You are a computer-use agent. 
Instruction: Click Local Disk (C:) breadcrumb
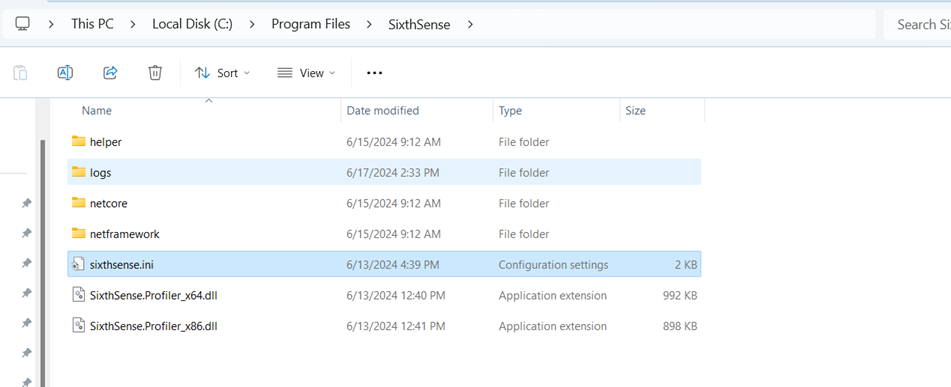(x=192, y=24)
